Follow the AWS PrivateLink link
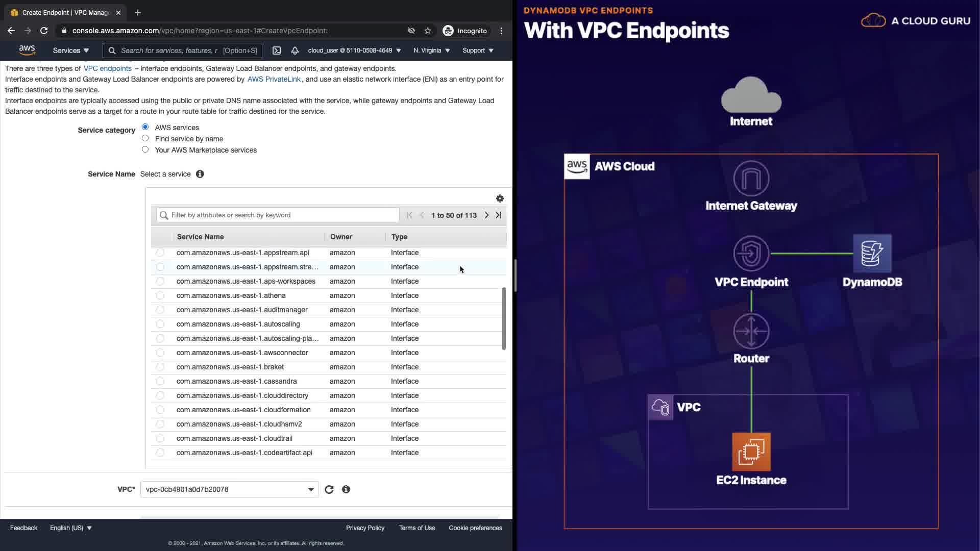The image size is (980, 551). [274, 79]
